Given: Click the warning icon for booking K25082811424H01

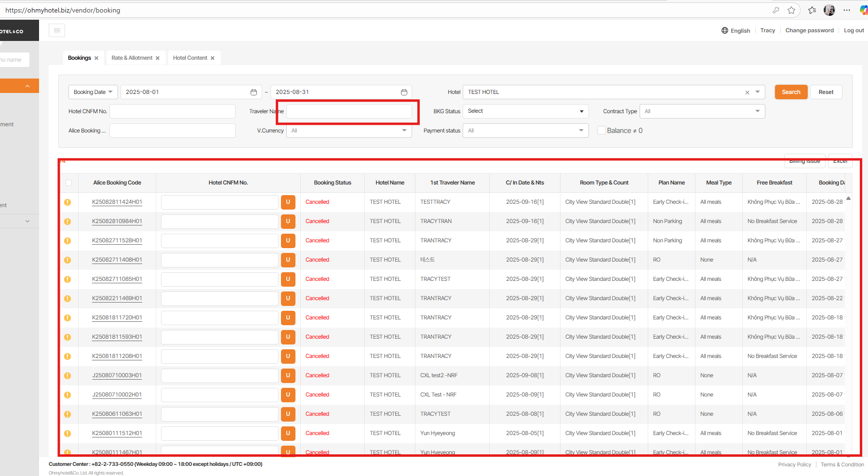Looking at the screenshot, I should point(67,202).
